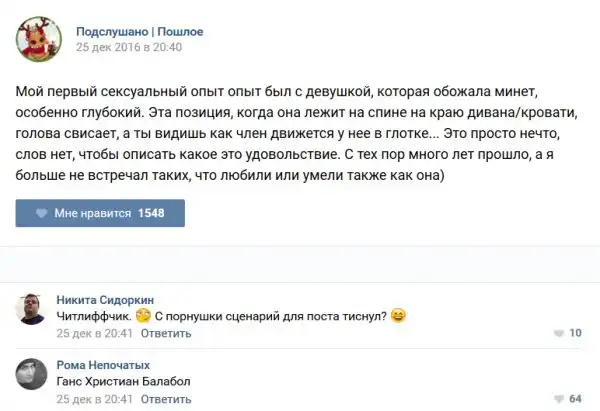The width and height of the screenshot is (600, 411).
Task: Like Никита's comment with the heart icon near 10
Action: [559, 333]
